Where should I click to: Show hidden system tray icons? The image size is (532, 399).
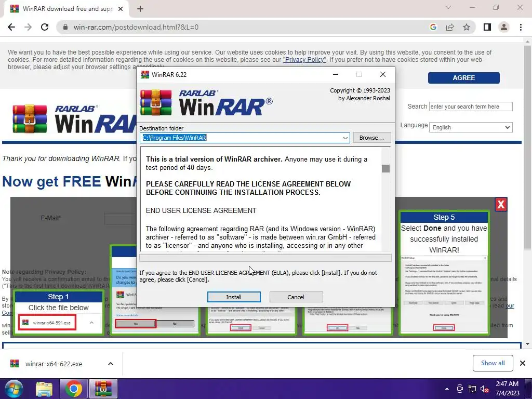pos(447,389)
